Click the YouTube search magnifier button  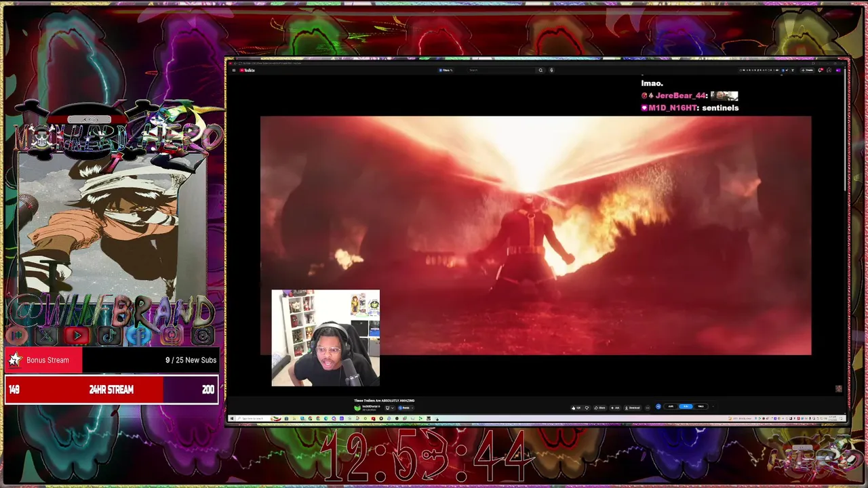(x=540, y=70)
